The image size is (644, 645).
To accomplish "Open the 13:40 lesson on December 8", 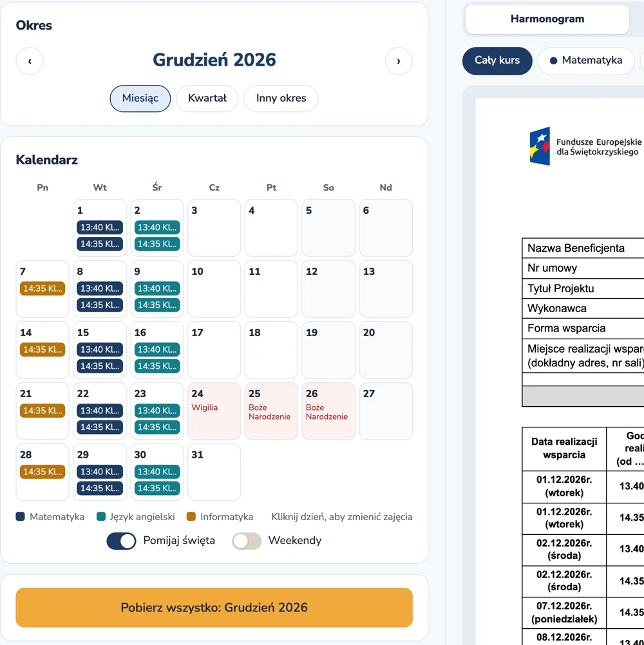I will (x=100, y=288).
